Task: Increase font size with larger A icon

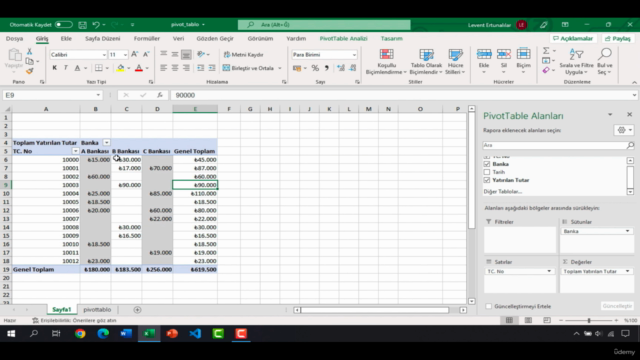Action: [135, 54]
